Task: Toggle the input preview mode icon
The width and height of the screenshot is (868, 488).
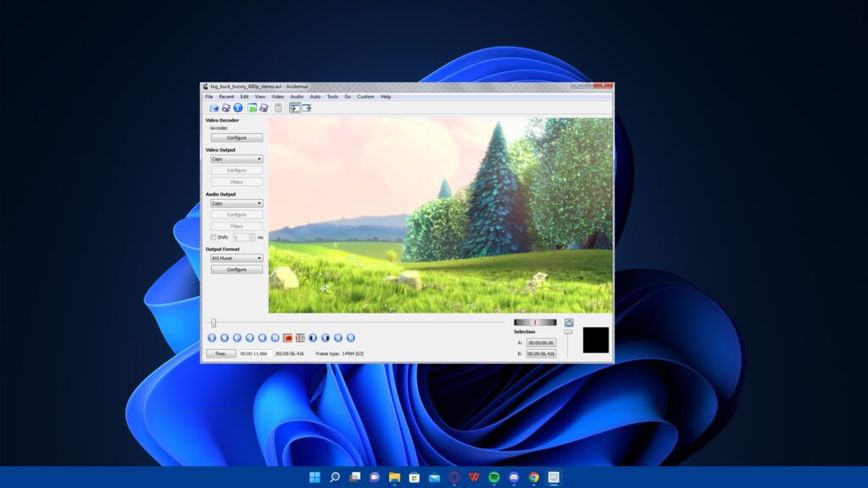Action: [294, 108]
